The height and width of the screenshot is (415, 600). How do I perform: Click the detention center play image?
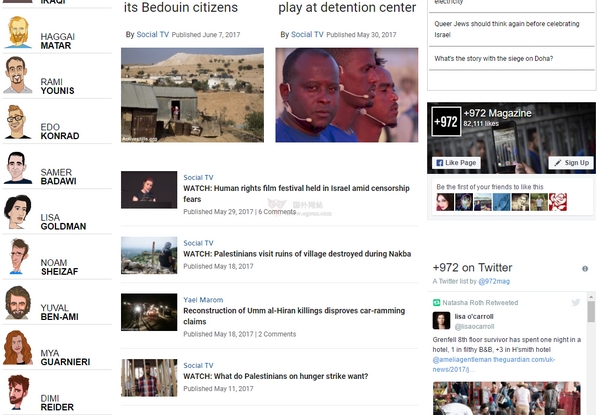coord(347,95)
